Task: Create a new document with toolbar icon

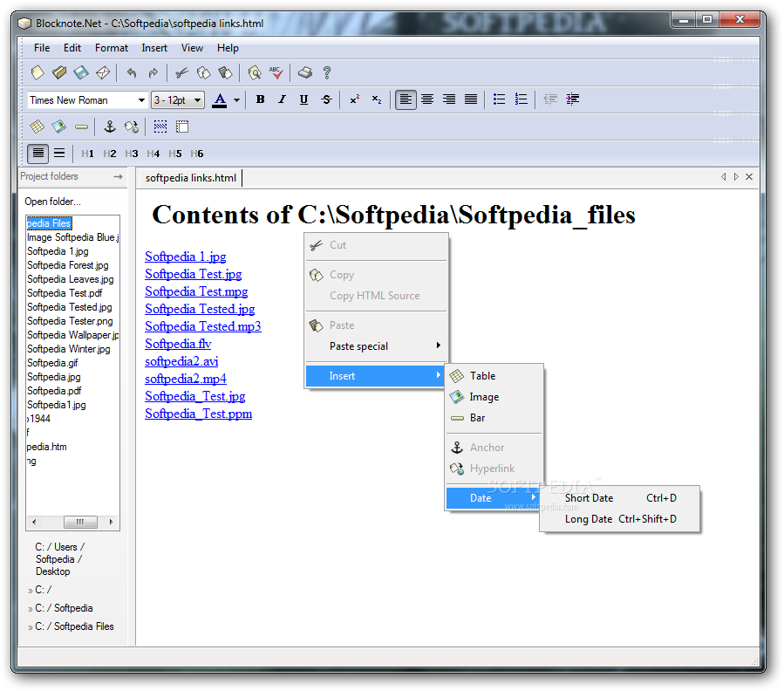Action: point(37,73)
